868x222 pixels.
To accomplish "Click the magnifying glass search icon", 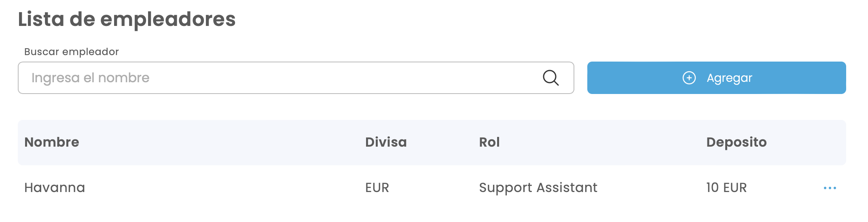I will (x=550, y=78).
